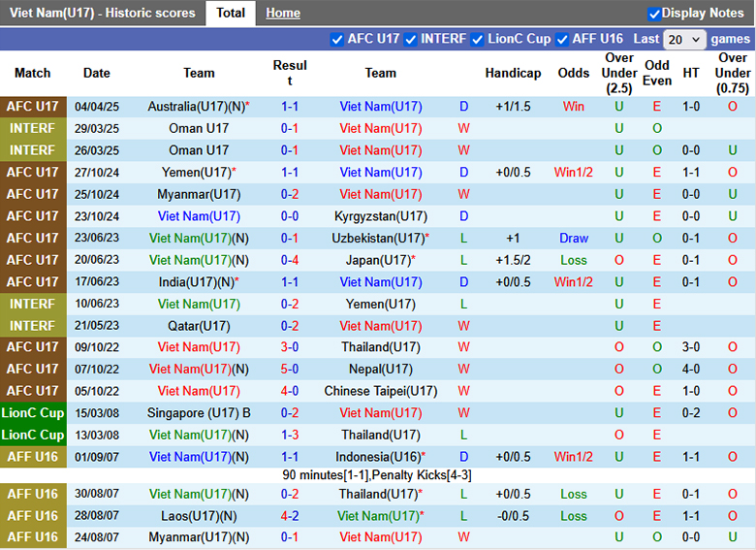756x550 pixels.
Task: Click the Draw odds in the Uzbekistan row
Action: tap(573, 239)
